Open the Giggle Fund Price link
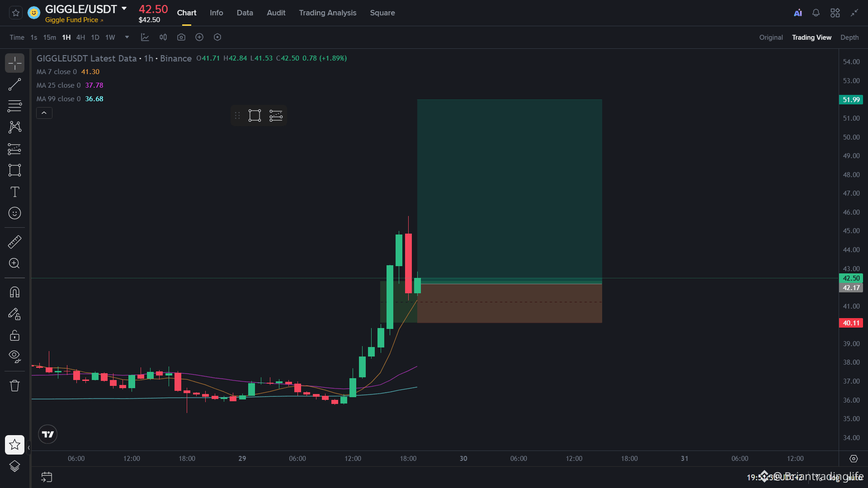This screenshot has width=868, height=488. click(x=74, y=20)
